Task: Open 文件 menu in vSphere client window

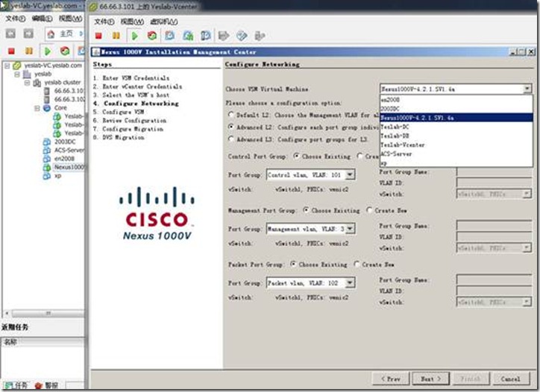Action: [x=16, y=18]
